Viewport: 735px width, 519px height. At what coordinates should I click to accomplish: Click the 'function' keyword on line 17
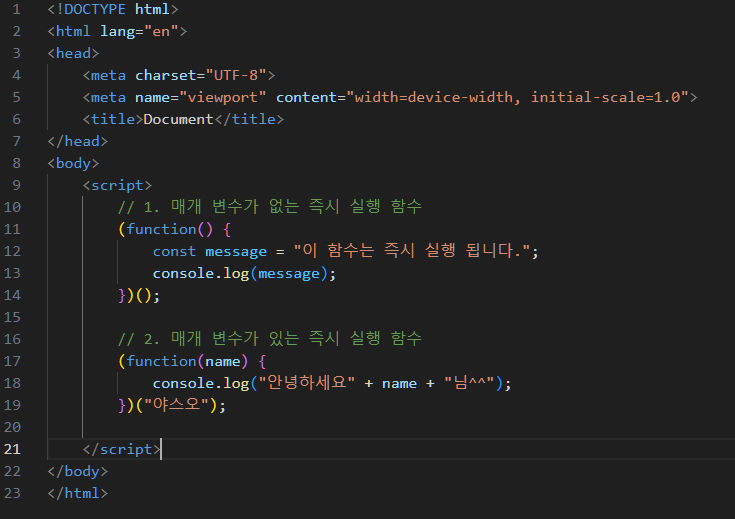click(x=161, y=361)
